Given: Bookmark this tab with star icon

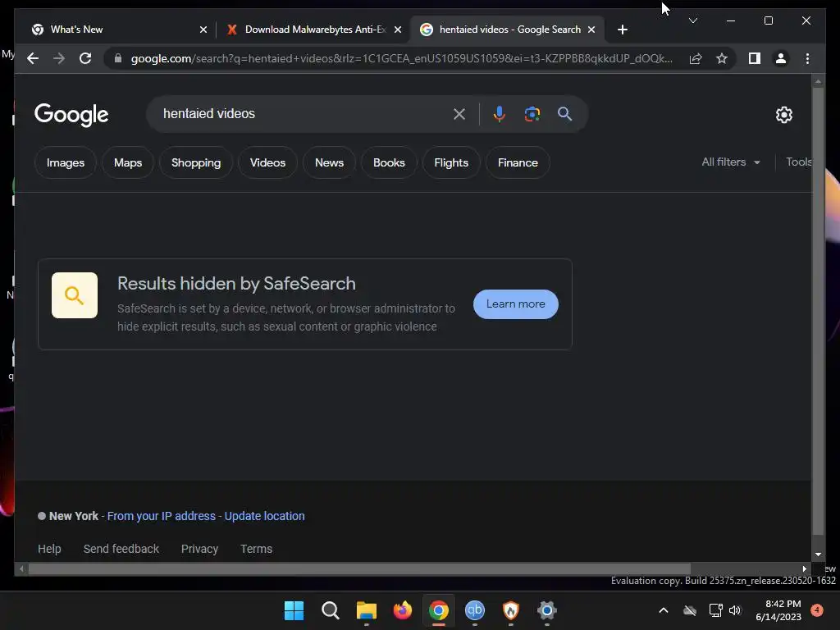Looking at the screenshot, I should pyautogui.click(x=722, y=58).
